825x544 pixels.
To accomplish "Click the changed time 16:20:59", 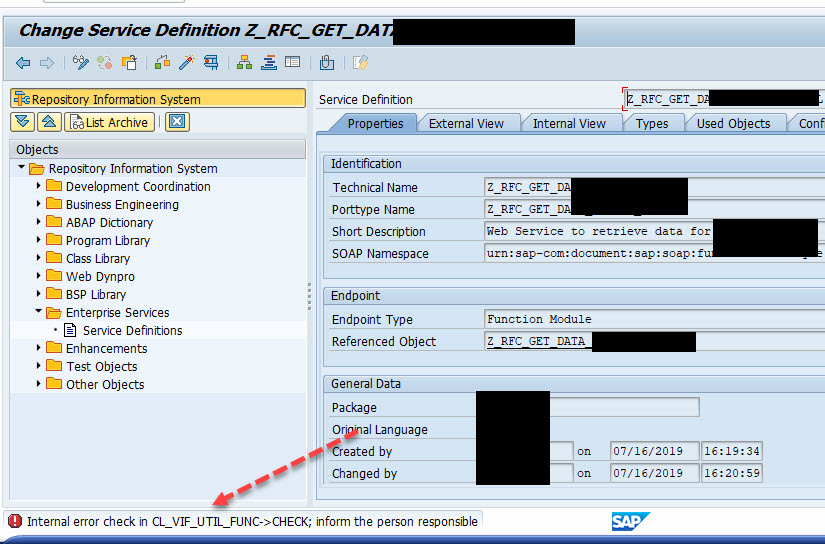I will click(731, 474).
